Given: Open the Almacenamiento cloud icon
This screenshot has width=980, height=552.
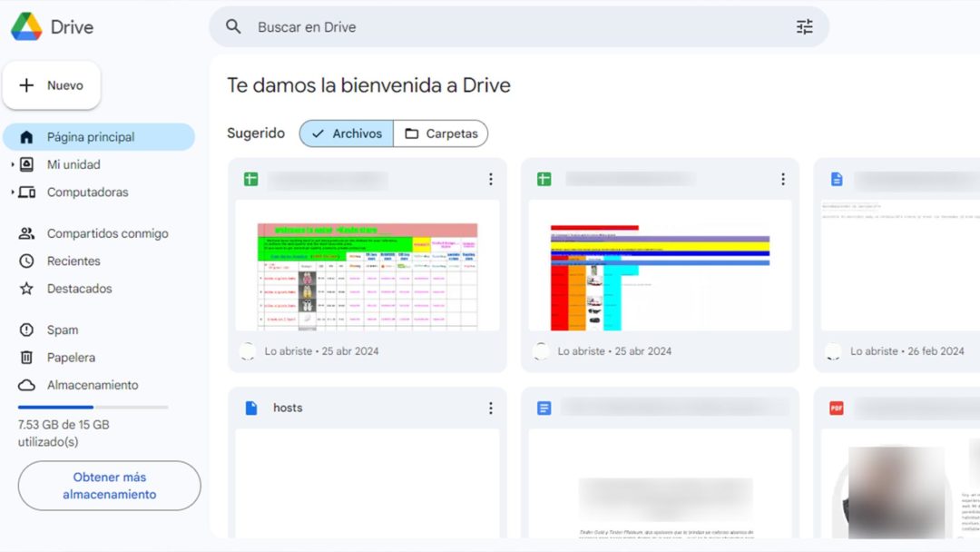Looking at the screenshot, I should click(25, 385).
